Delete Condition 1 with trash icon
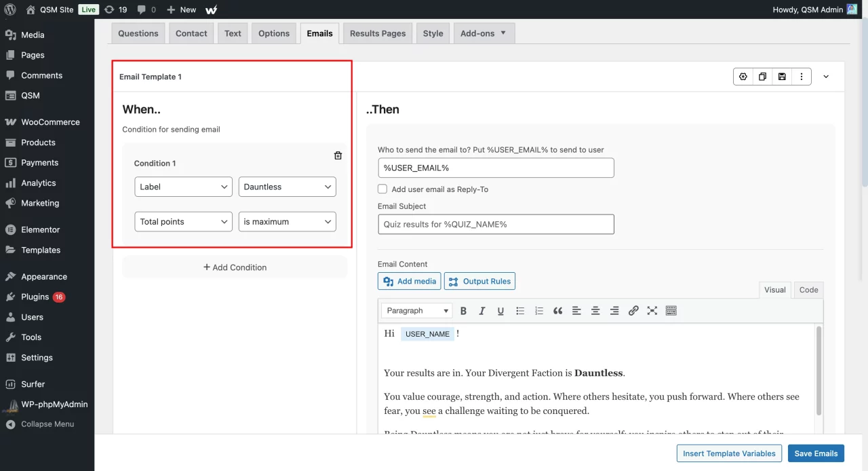This screenshot has height=471, width=868. click(x=338, y=155)
